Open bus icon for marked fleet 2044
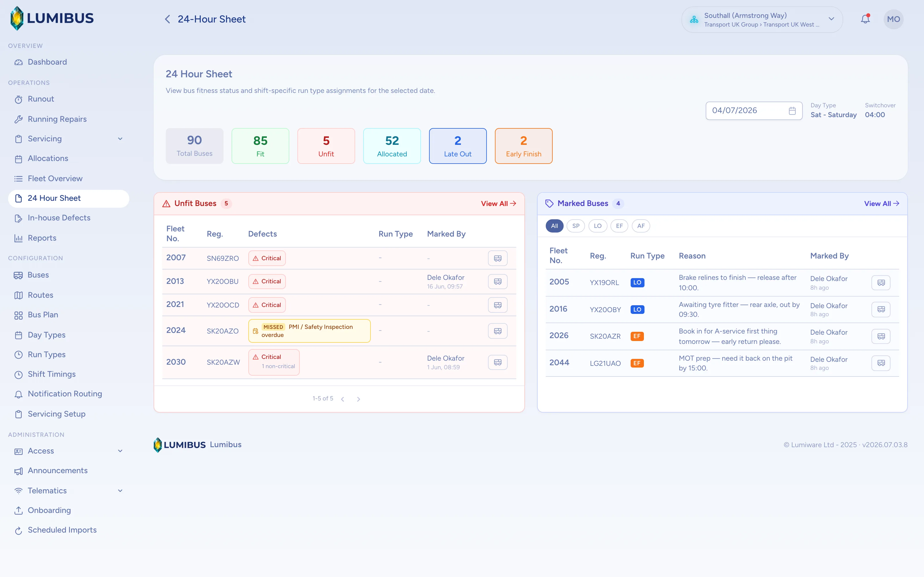Screen dimensions: 924x577 (x=881, y=363)
